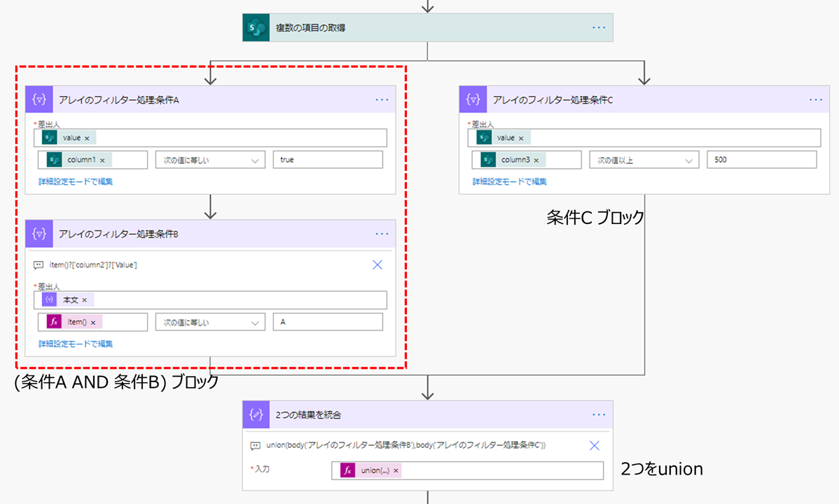Click the SharePoint icon on 複数の項目の取得

tap(255, 27)
